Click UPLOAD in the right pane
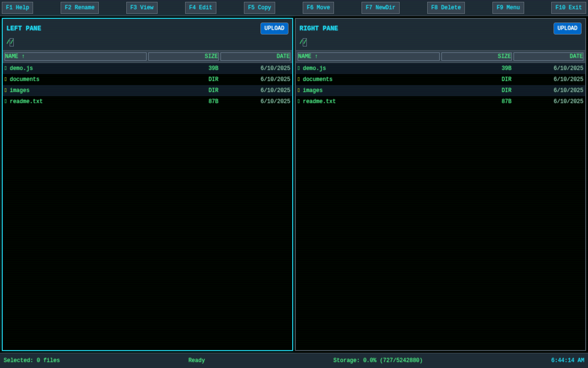Screen dimensions: 588x368 (567, 28)
